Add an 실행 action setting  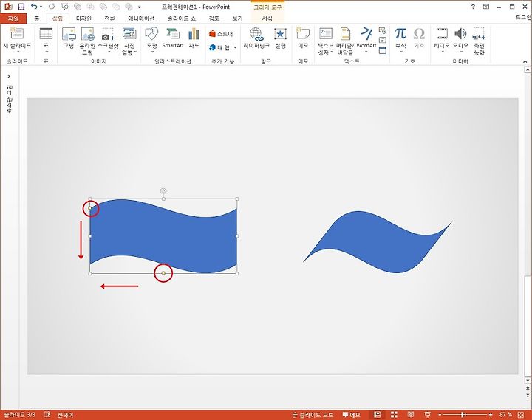pyautogui.click(x=280, y=38)
